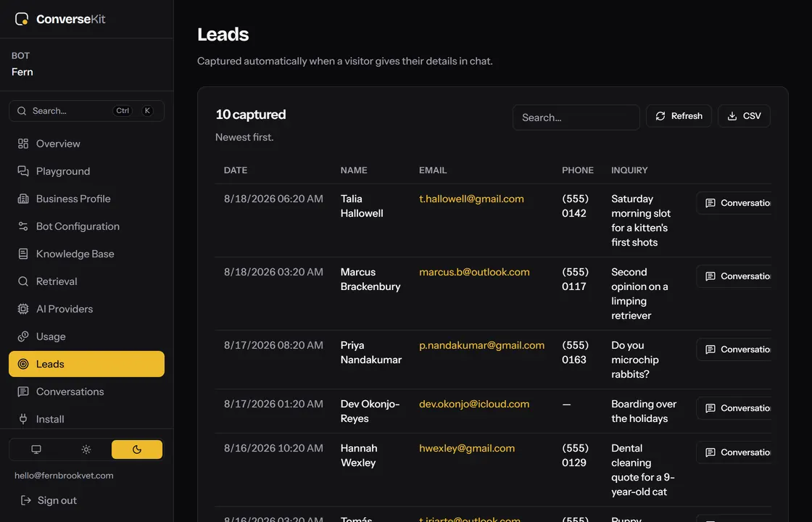
Task: Sign out of the account
Action: (x=49, y=500)
